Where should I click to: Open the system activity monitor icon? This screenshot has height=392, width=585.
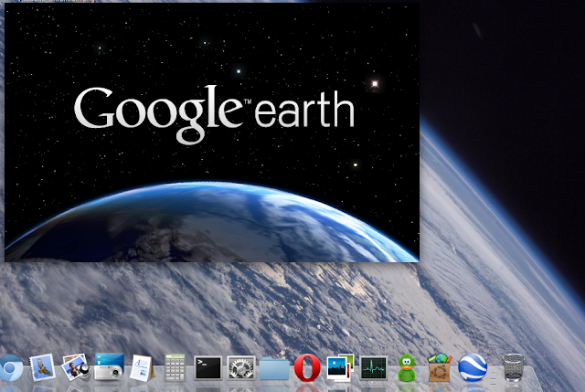click(x=373, y=367)
